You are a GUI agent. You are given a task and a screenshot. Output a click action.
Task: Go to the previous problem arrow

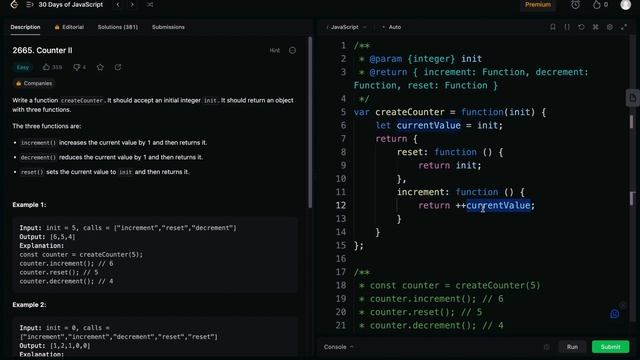tap(118, 4)
